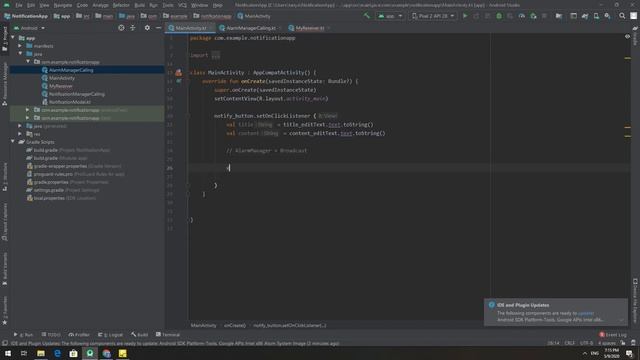Open the bottom Build tool window

(x=140, y=334)
